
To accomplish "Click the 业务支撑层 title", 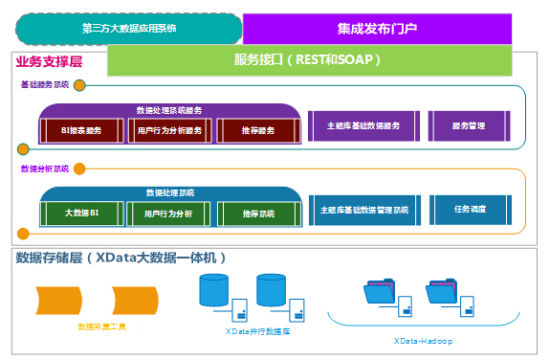I will (x=49, y=61).
